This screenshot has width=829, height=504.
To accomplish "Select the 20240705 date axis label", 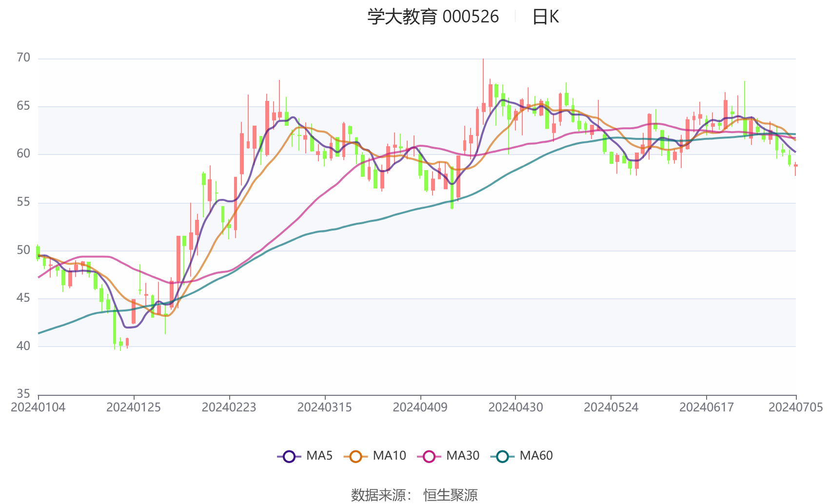I will click(795, 407).
